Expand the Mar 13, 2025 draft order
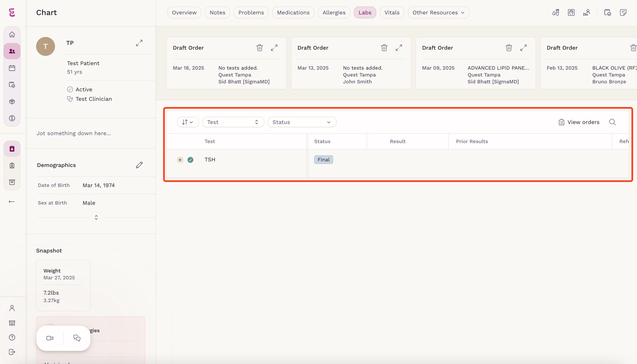Image resolution: width=637 pixels, height=364 pixels. (399, 47)
